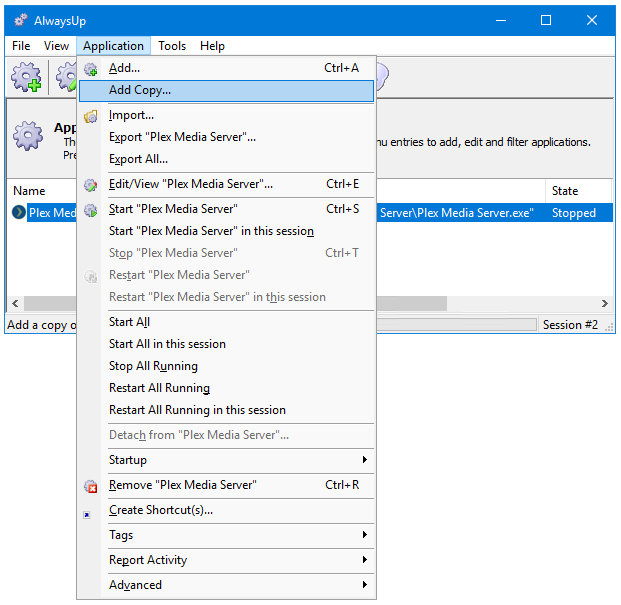Select Export "Plex Media Server"...
The width and height of the screenshot is (621, 605).
[x=227, y=137]
